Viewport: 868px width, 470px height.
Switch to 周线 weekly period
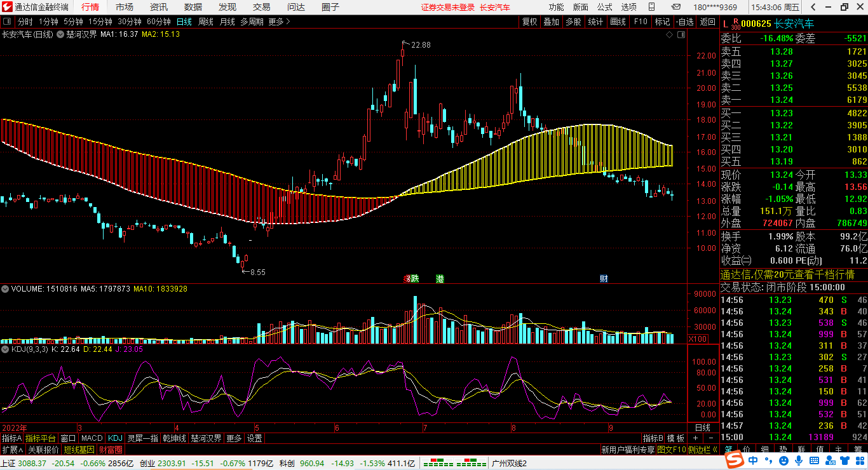(206, 22)
